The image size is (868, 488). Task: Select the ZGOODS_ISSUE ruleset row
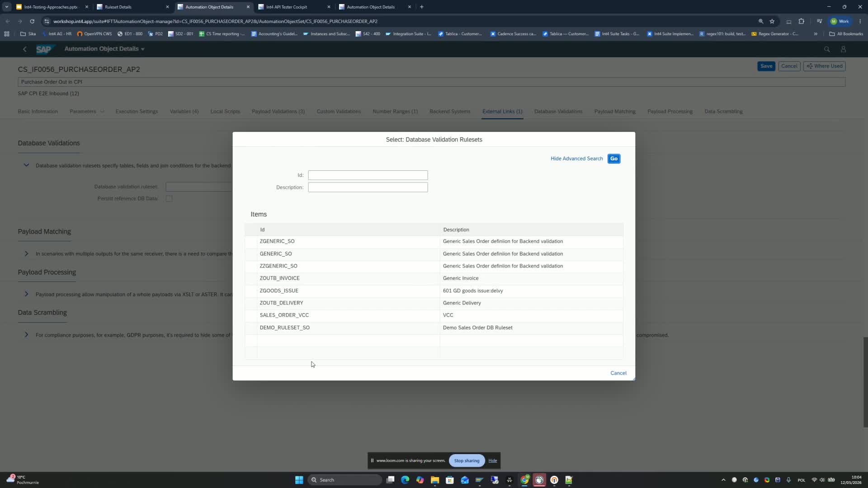click(x=434, y=291)
